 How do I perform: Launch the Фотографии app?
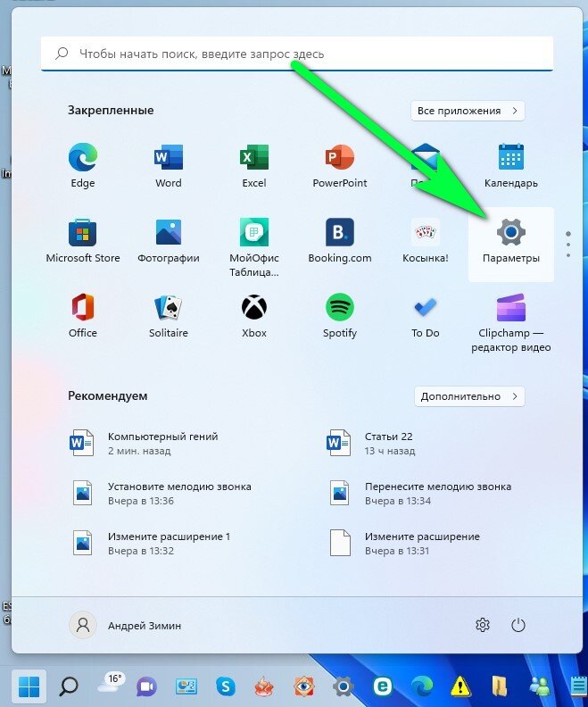pyautogui.click(x=168, y=240)
